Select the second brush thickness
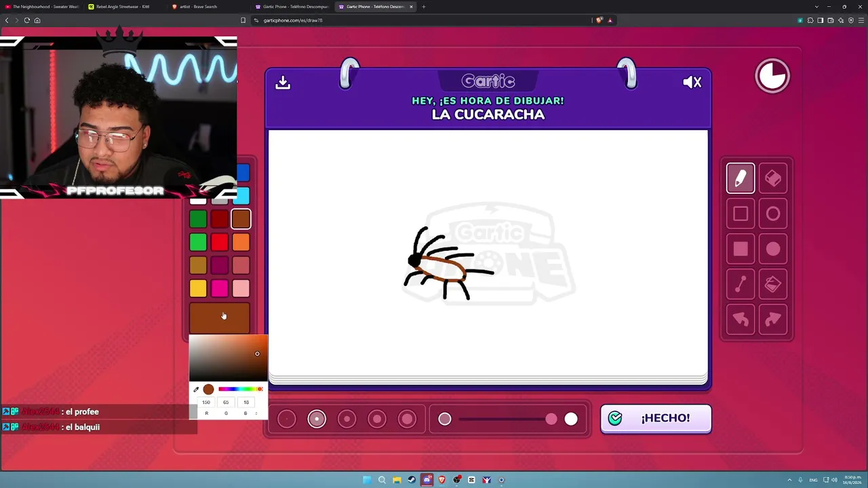868x488 pixels. click(x=317, y=419)
